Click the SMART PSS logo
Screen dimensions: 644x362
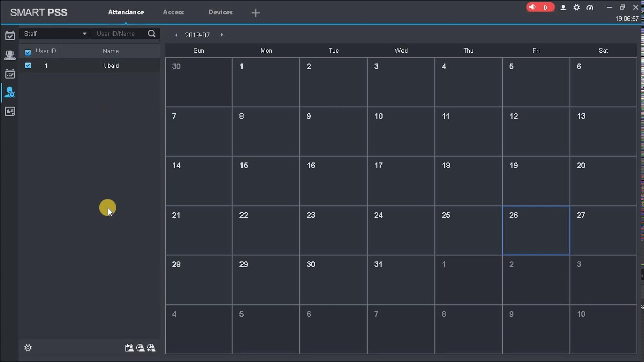point(39,13)
